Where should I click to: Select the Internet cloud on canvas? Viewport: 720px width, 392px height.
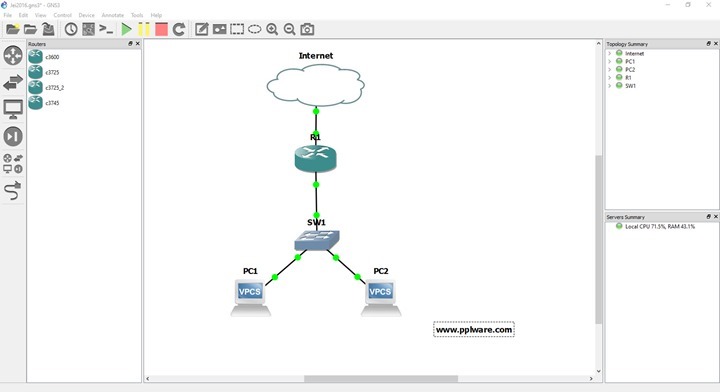(316, 85)
